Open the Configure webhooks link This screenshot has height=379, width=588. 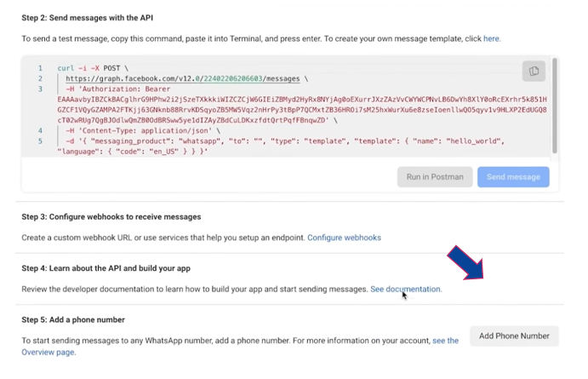[x=344, y=238]
